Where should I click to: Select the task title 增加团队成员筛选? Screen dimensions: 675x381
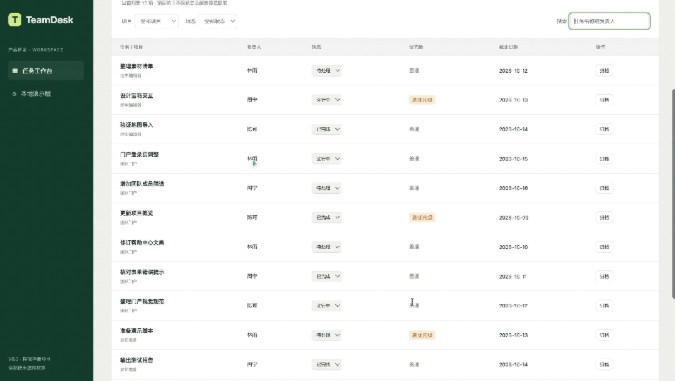point(142,183)
